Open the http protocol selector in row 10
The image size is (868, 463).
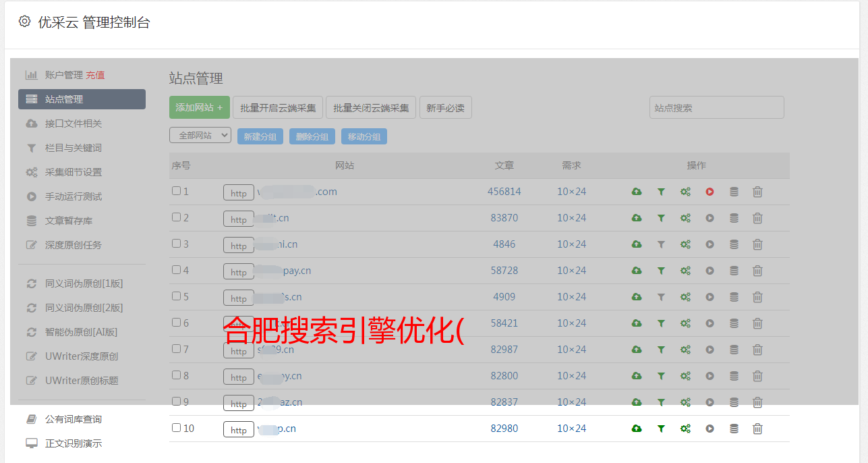pos(239,430)
